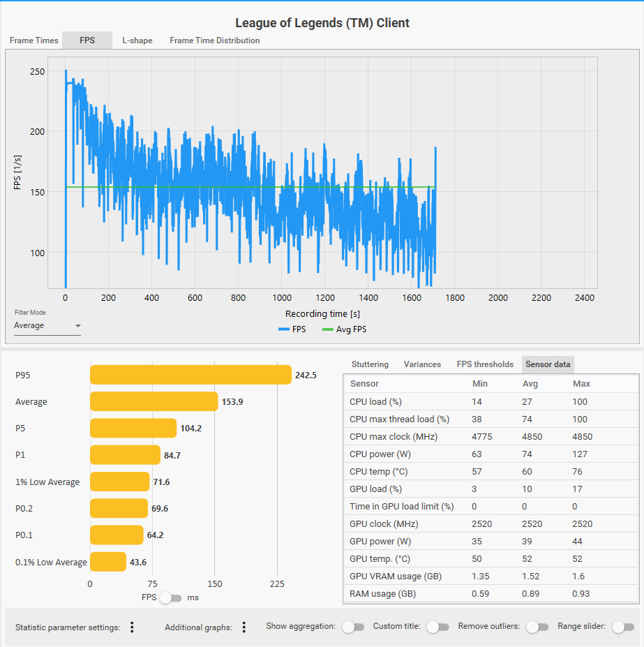Open the Variances tab
This screenshot has width=644, height=647.
pyautogui.click(x=422, y=364)
